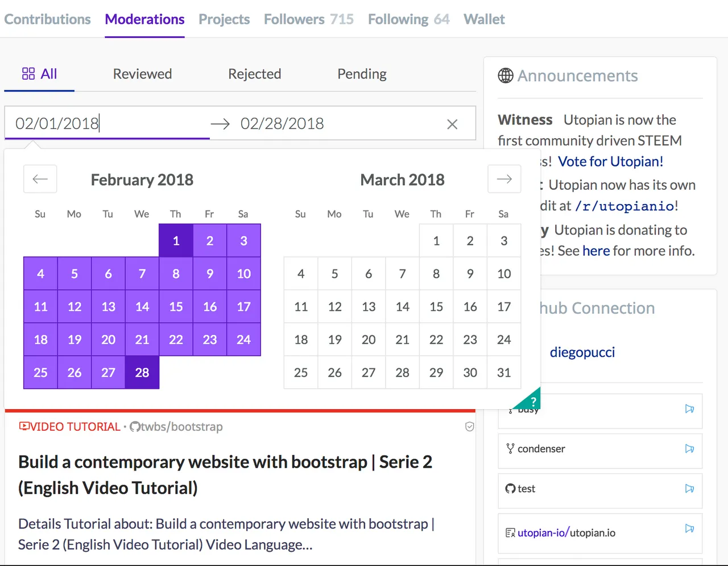Open the Vote for Utopian link
The width and height of the screenshot is (728, 566).
tap(610, 161)
